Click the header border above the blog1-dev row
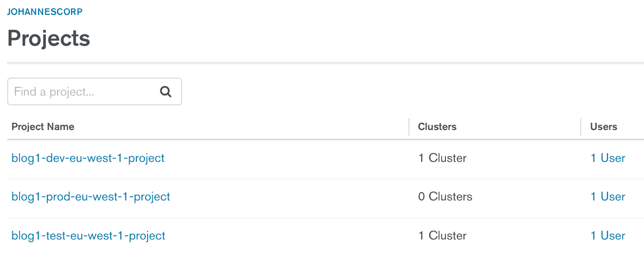The image size is (644, 258). tap(325, 139)
